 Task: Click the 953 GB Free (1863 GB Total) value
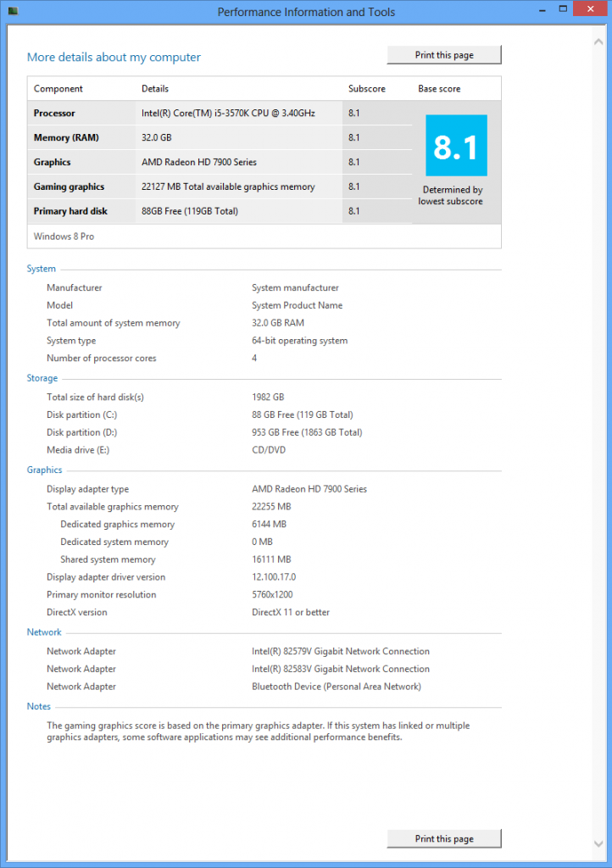(x=307, y=432)
